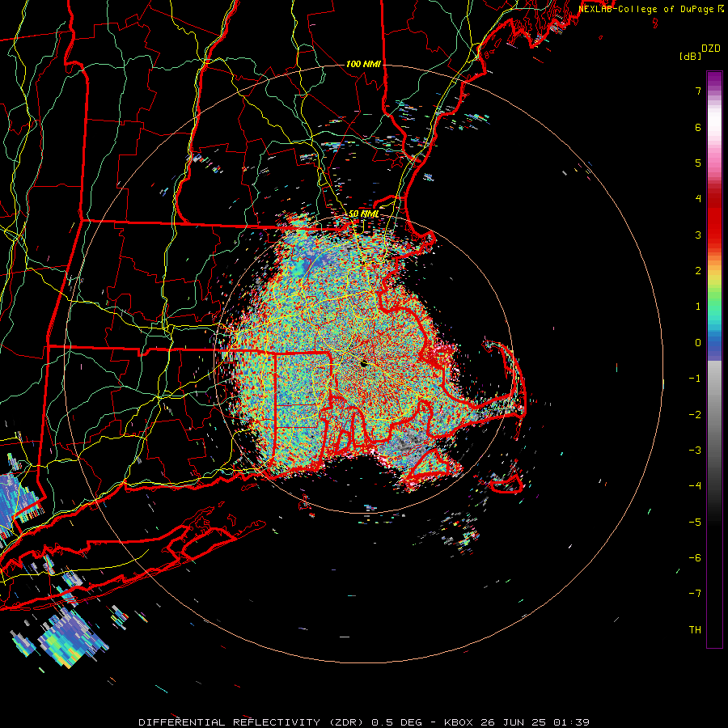The image size is (728, 728).
Task: Click the 0 dB label on the color scale
Action: 698,343
